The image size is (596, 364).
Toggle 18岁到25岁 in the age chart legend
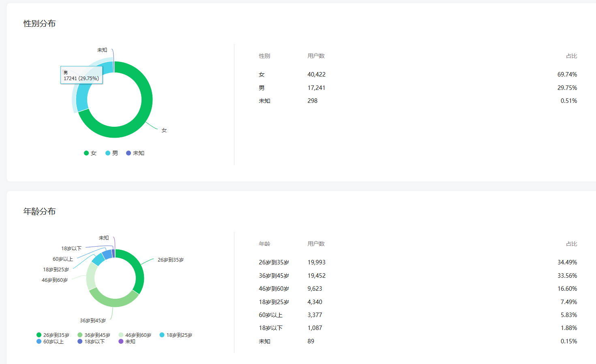click(x=176, y=335)
